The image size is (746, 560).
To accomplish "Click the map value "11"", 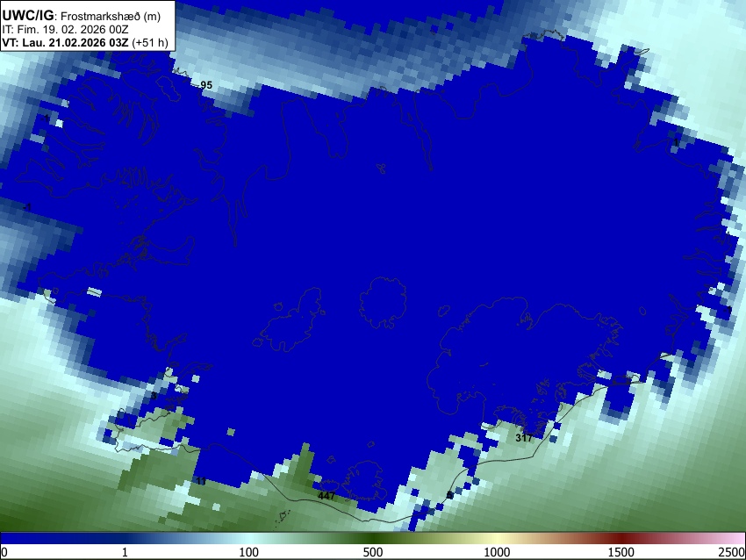I will point(201,482).
